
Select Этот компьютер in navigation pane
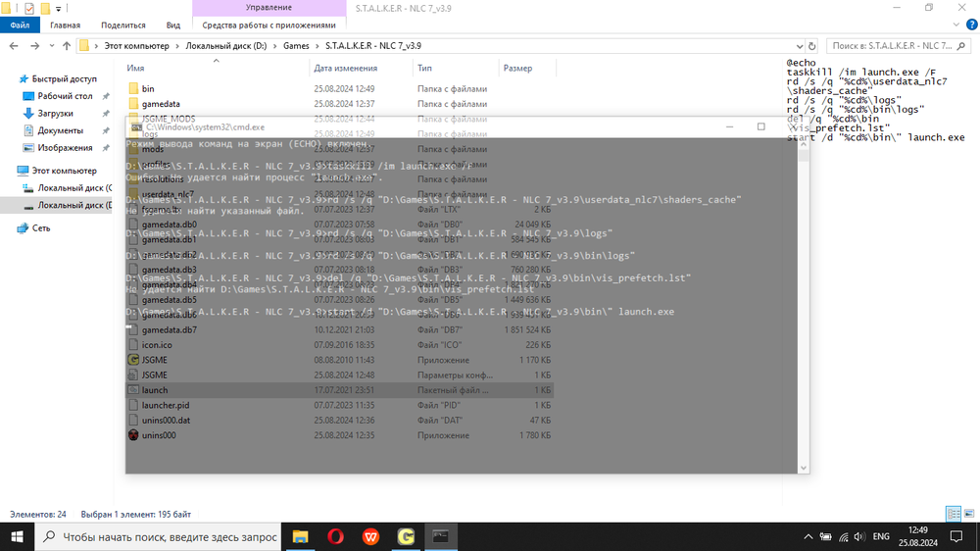pyautogui.click(x=64, y=171)
